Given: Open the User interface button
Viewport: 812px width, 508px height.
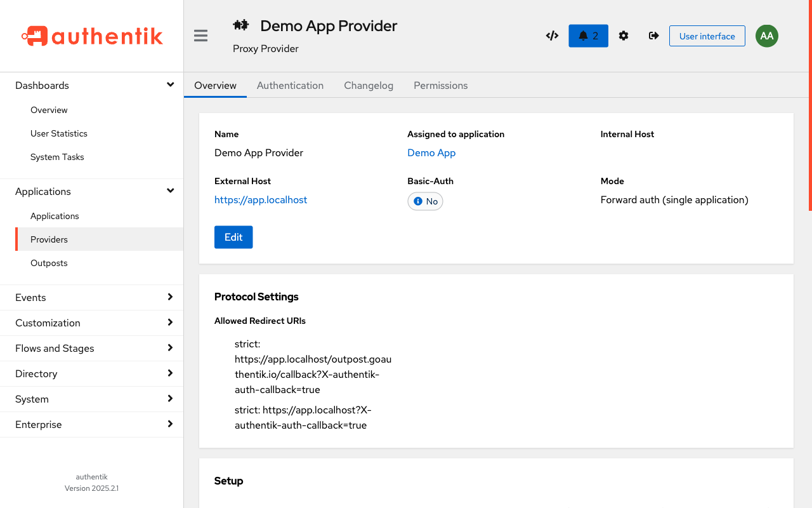Looking at the screenshot, I should pyautogui.click(x=707, y=36).
